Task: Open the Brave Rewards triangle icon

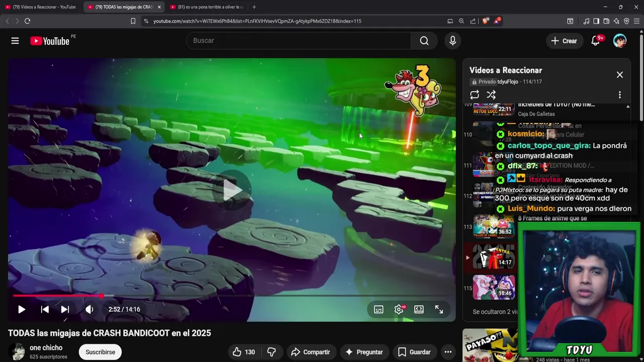Action: [x=497, y=21]
